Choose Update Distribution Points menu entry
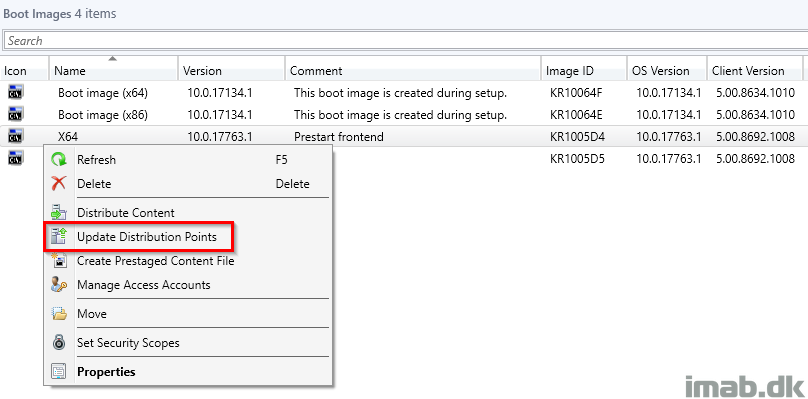 [x=147, y=237]
